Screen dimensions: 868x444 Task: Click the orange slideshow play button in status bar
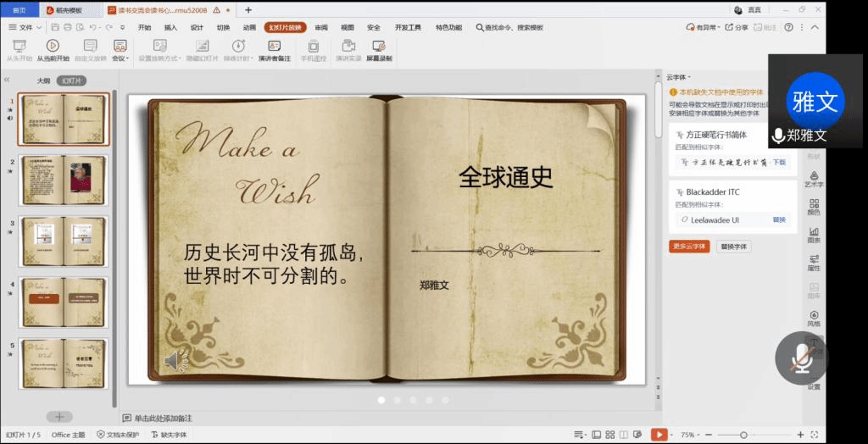click(658, 435)
